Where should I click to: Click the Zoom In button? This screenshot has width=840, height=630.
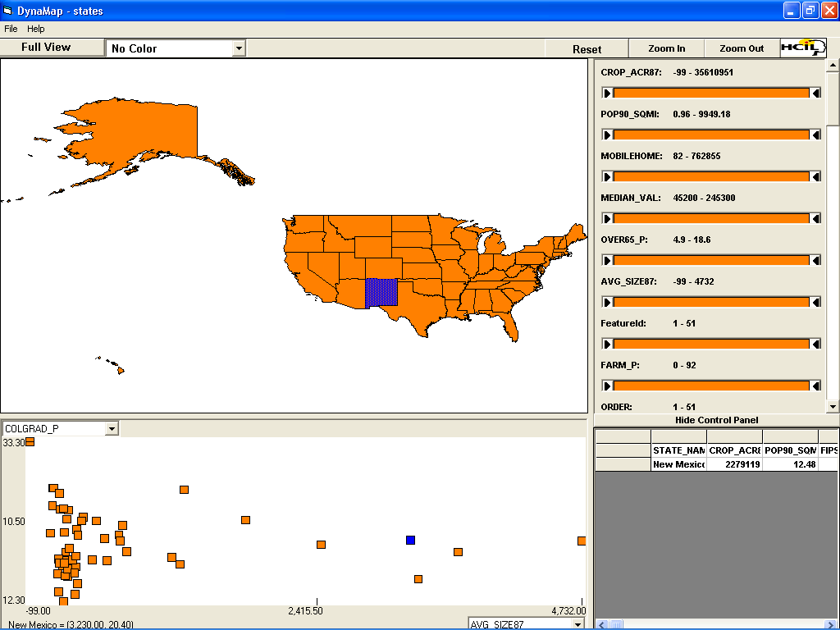[666, 48]
